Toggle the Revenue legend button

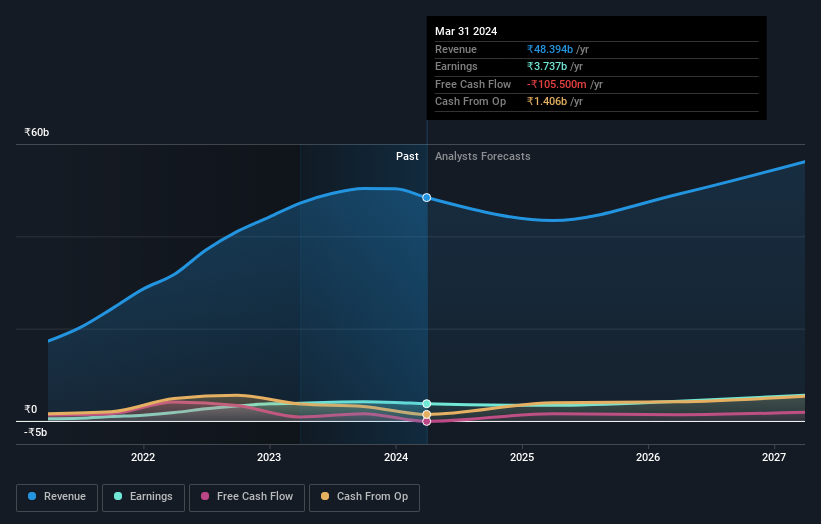pyautogui.click(x=57, y=497)
